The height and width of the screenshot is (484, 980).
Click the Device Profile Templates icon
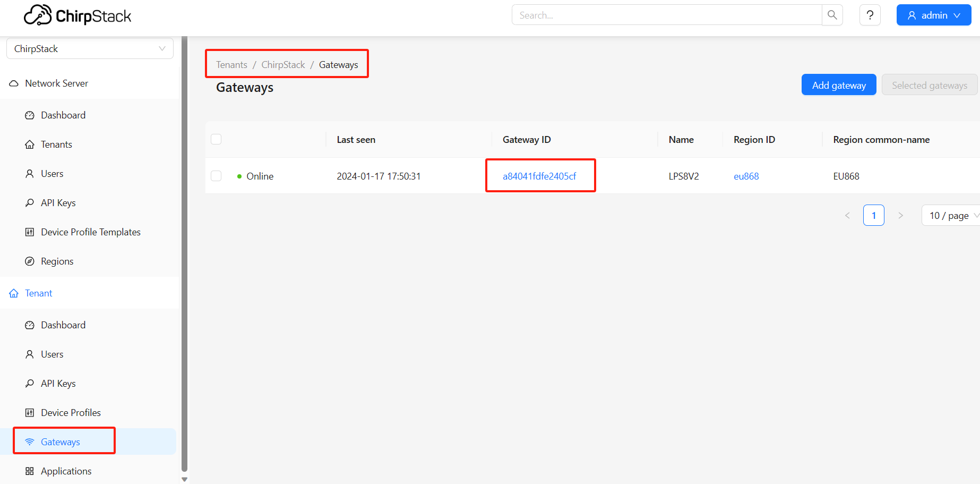pos(30,232)
